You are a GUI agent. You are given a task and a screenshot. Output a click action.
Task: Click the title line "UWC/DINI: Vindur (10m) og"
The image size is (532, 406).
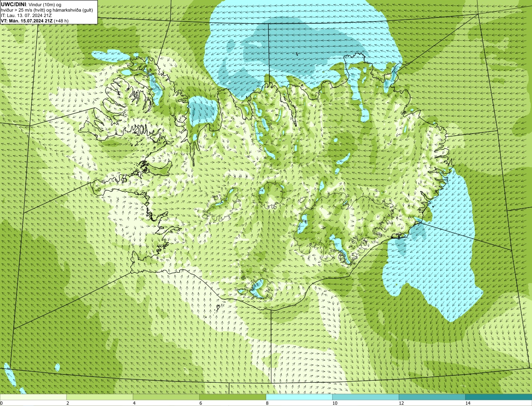[31, 4]
